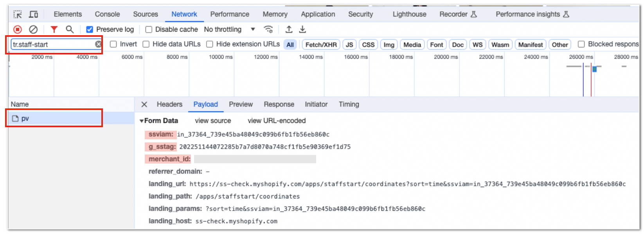Uncheck the Preserve log checkbox
Viewport: 644px width, 234px height.
tap(90, 29)
